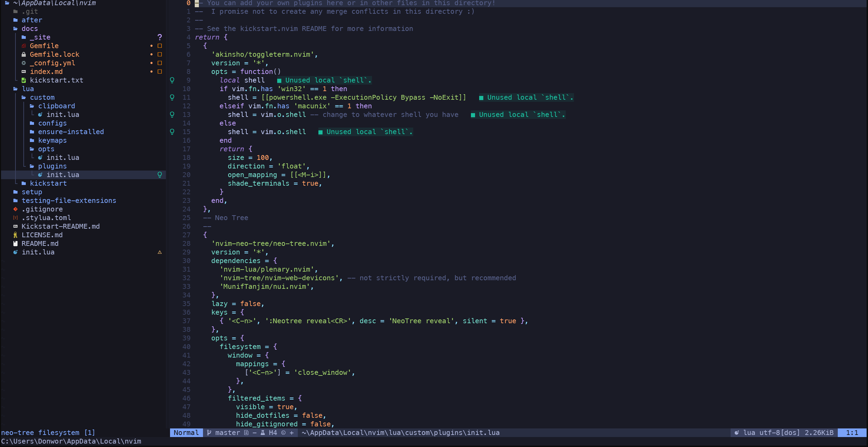
Task: Click the lightbulb code action icon on line 9
Action: click(x=172, y=80)
